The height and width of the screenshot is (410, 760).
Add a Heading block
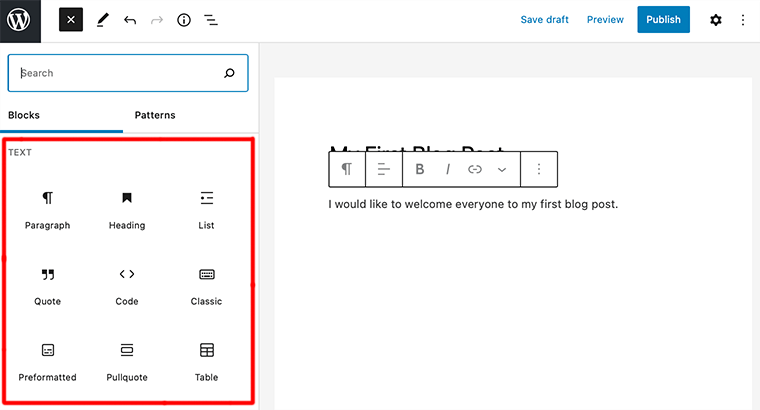(127, 209)
